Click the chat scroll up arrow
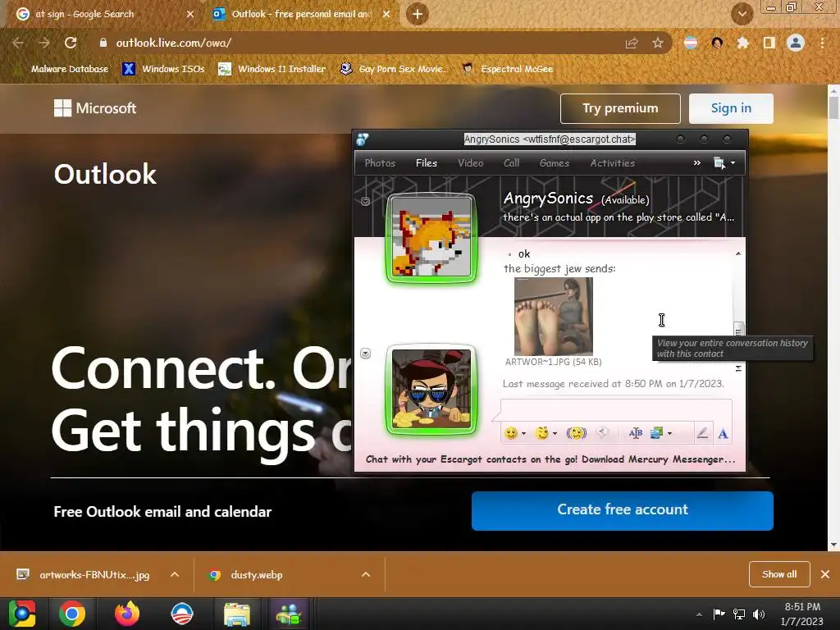The width and height of the screenshot is (840, 630). [738, 253]
